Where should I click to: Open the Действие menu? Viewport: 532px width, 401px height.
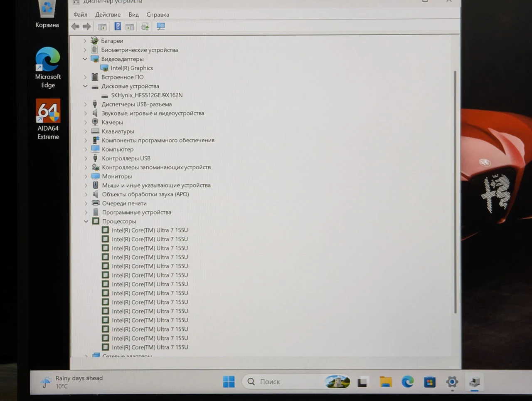click(108, 15)
